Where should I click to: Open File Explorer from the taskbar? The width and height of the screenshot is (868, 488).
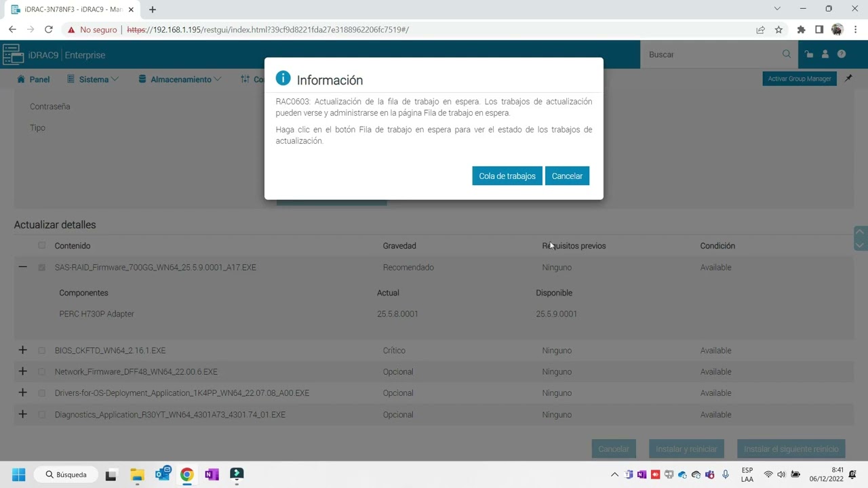[x=137, y=474]
